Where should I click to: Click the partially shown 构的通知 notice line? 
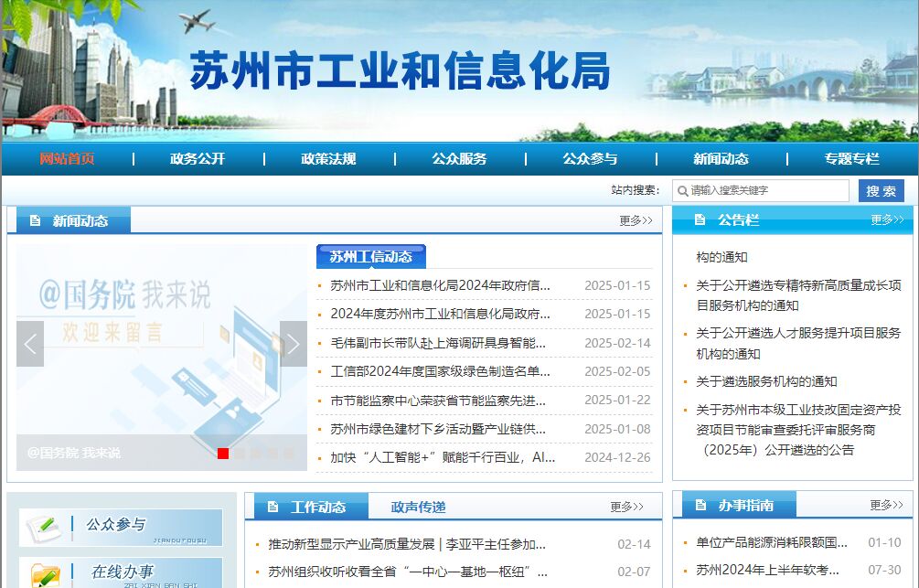[x=721, y=257]
